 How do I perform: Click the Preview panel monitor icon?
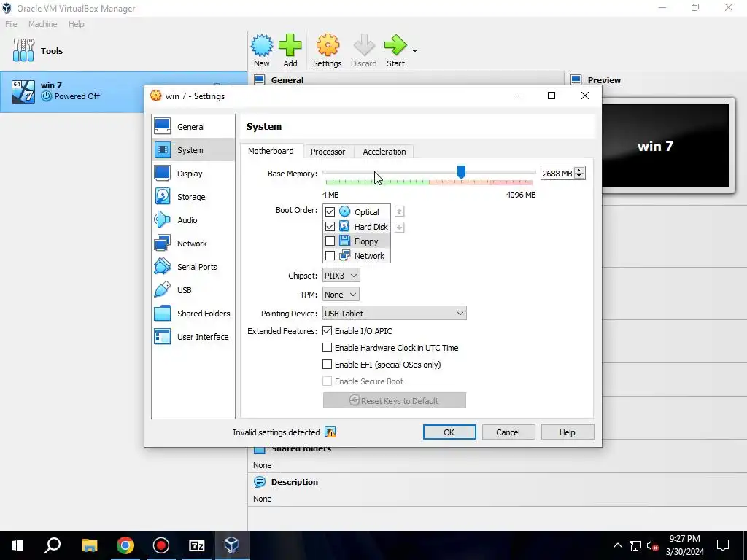click(x=576, y=79)
